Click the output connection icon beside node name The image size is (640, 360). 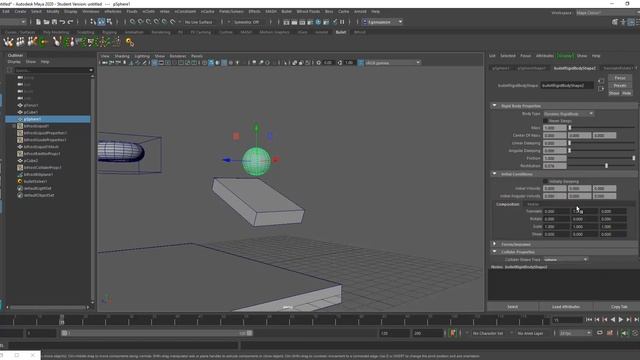601,89
